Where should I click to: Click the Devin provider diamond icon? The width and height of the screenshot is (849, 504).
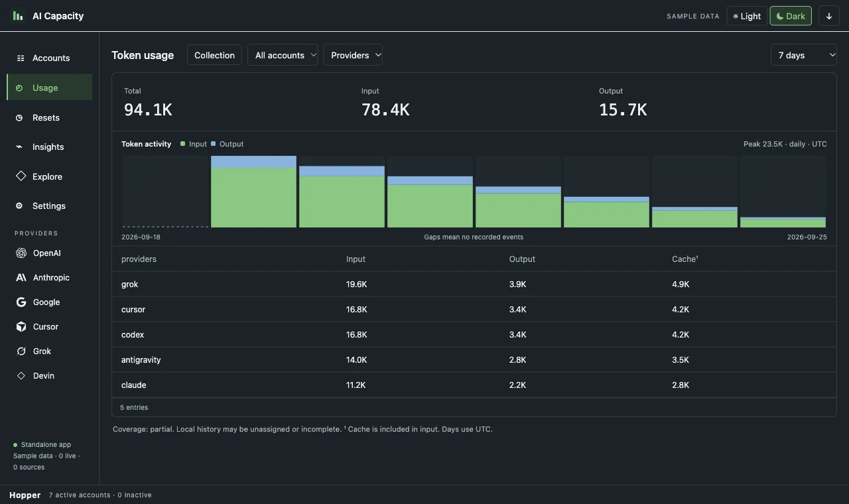pyautogui.click(x=21, y=375)
